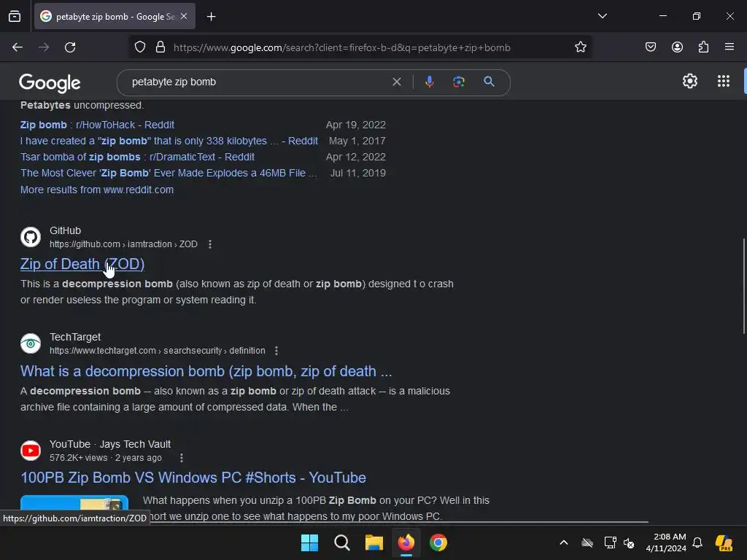This screenshot has width=747, height=560.
Task: Open the 338 kilobytes zip bomb Reddit link
Action: [x=169, y=141]
